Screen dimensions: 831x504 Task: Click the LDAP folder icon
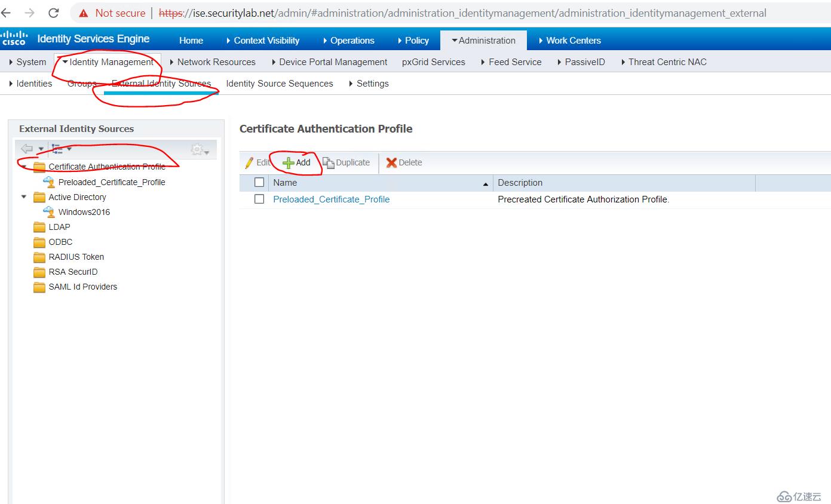39,227
